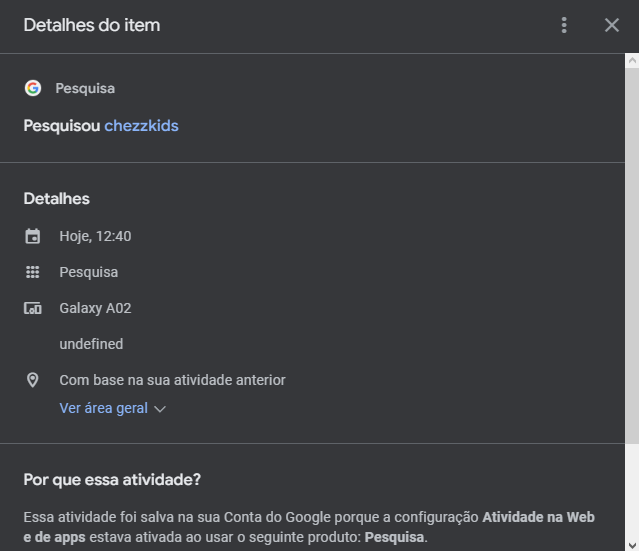Click the undefined text entry
The height and width of the screenshot is (551, 639).
[91, 344]
